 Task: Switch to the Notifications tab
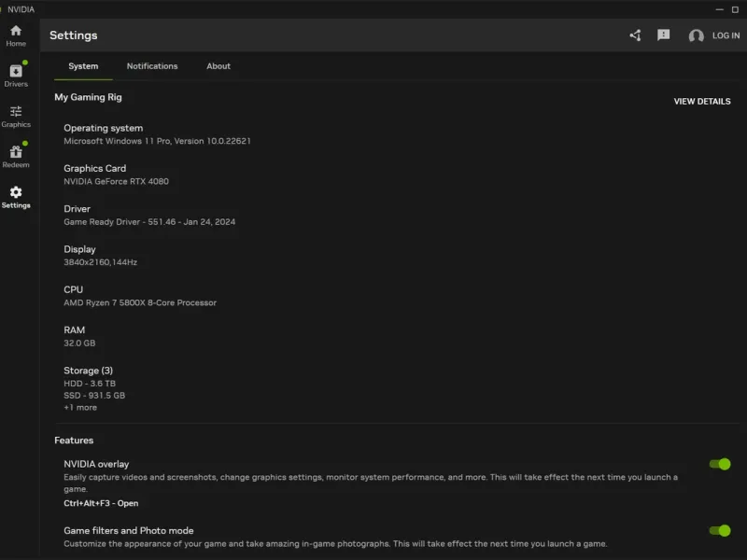tap(152, 66)
